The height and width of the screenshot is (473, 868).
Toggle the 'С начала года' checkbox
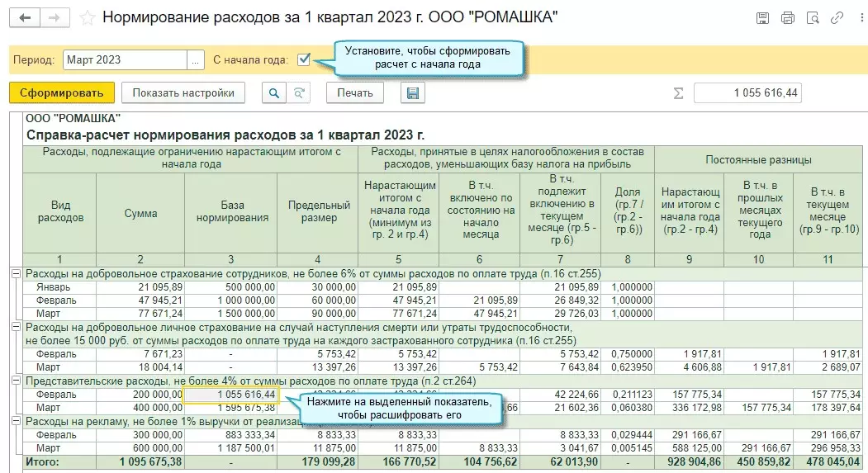coord(303,59)
